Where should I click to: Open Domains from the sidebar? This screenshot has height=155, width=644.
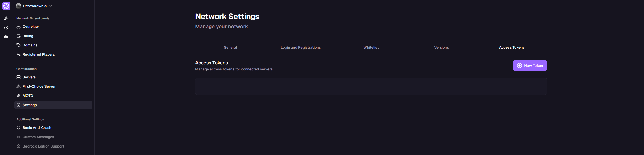30,45
